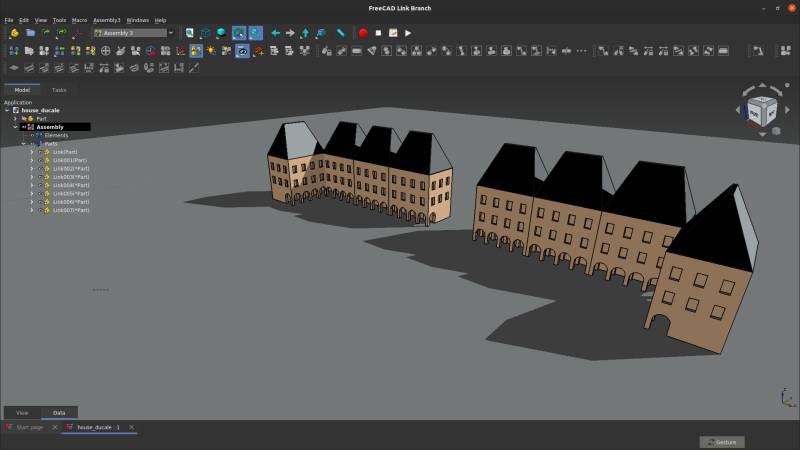Click the Open file folder icon
The image size is (800, 450).
(30, 33)
